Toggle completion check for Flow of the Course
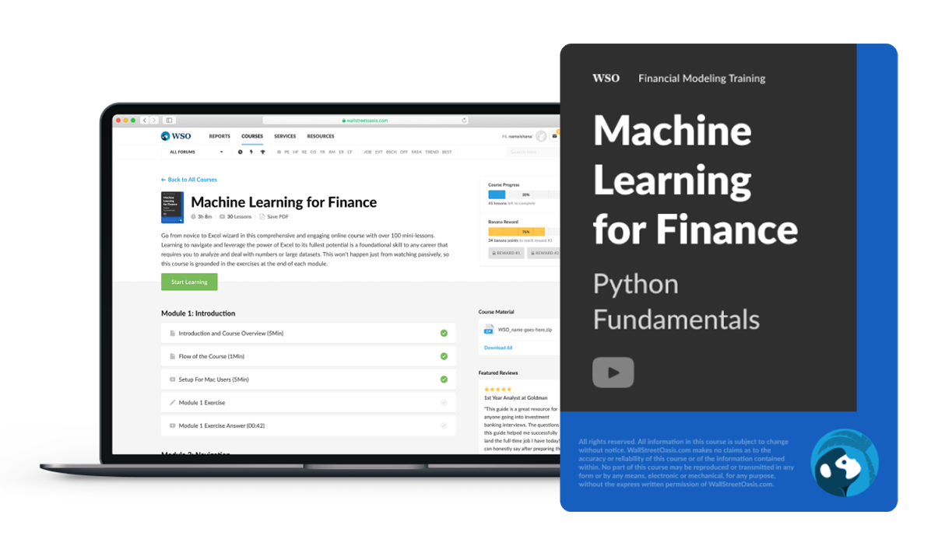938x560 pixels. 444,356
